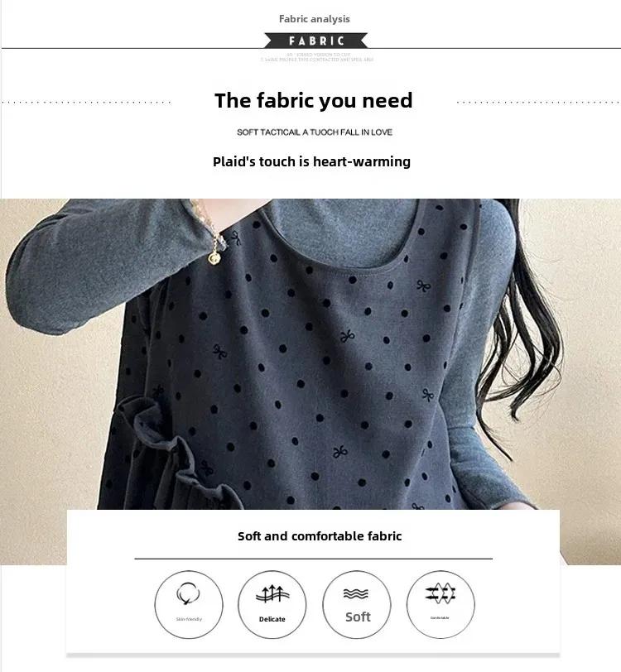The width and height of the screenshot is (621, 672).
Task: Click the gold bracelet charm on wrist
Action: coord(214,257)
